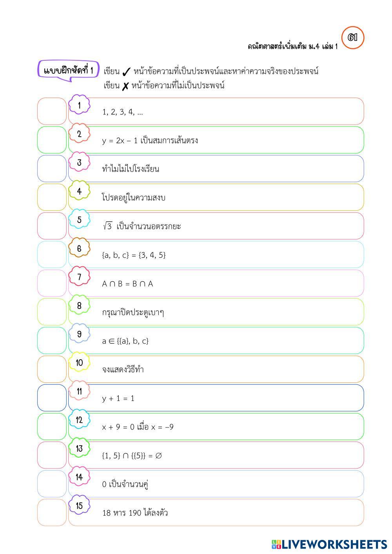Click the number 6 flower badge
Image resolution: width=392 pixels, height=554 pixels.
[79, 249]
